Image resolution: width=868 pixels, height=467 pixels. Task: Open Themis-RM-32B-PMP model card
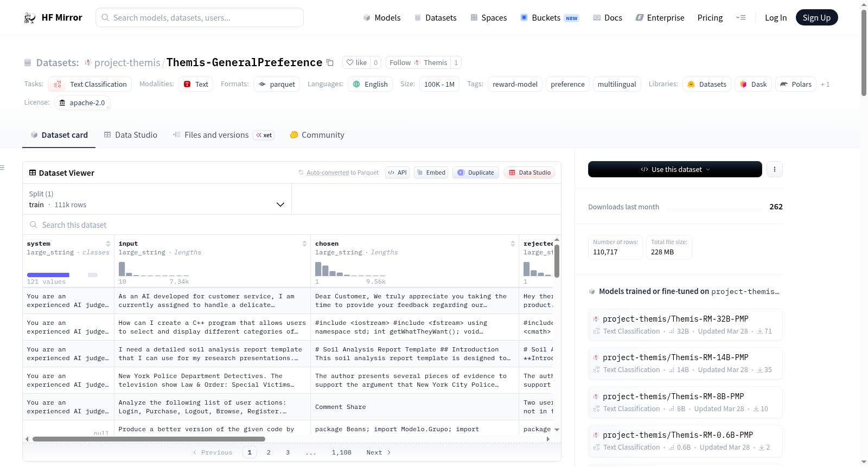tap(685, 324)
